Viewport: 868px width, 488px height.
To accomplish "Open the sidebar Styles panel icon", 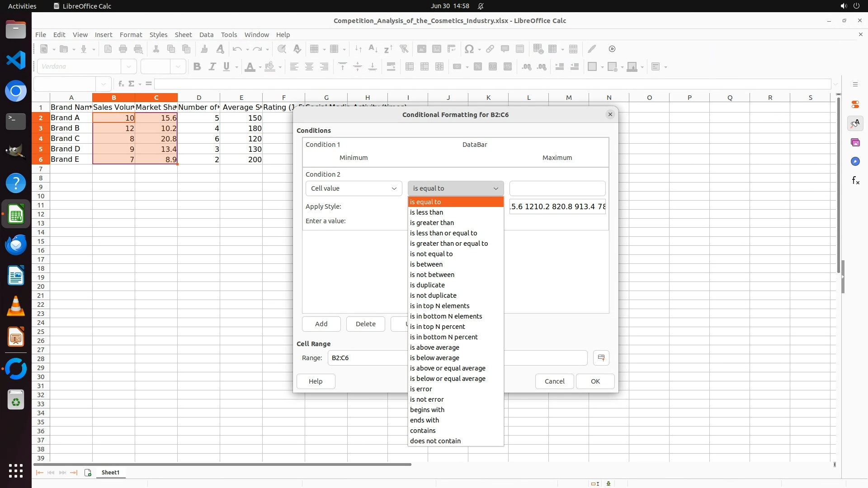I will 855,123.
